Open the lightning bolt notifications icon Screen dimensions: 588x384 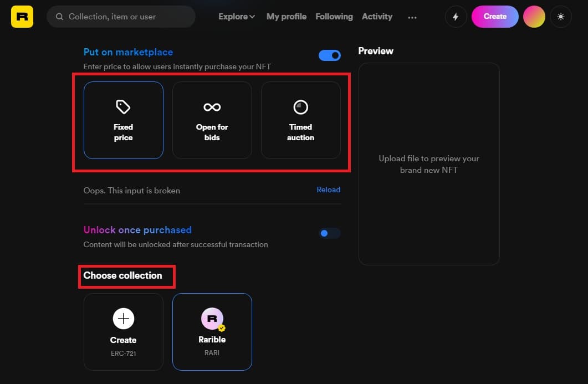(456, 17)
